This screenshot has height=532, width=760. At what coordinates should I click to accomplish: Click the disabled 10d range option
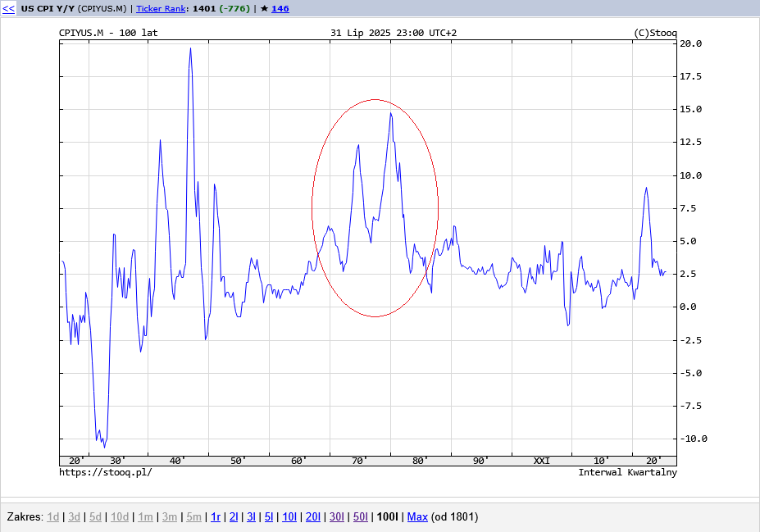(120, 517)
